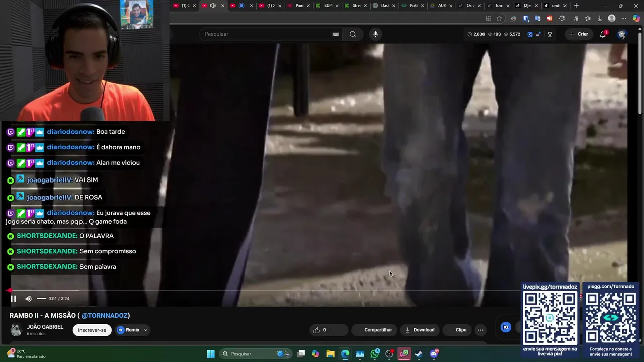Open the weather widget showing 28°C
Screen dimensions: 644x362
point(26,354)
